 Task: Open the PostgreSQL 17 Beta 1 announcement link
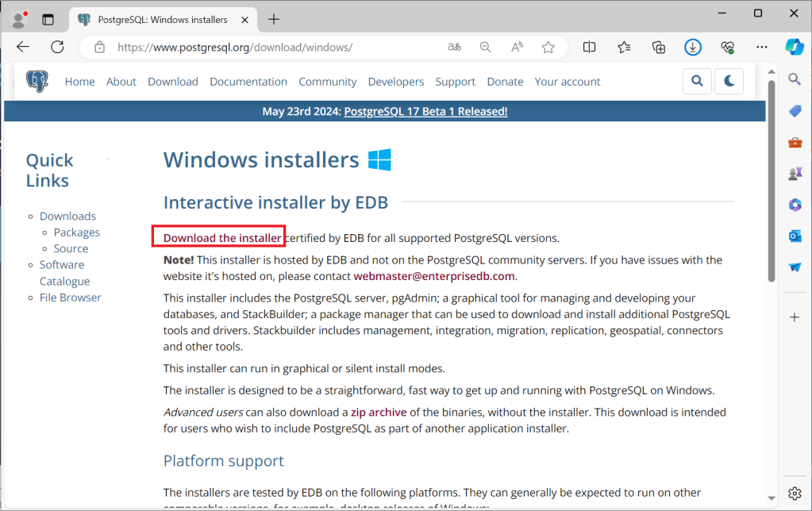[425, 111]
